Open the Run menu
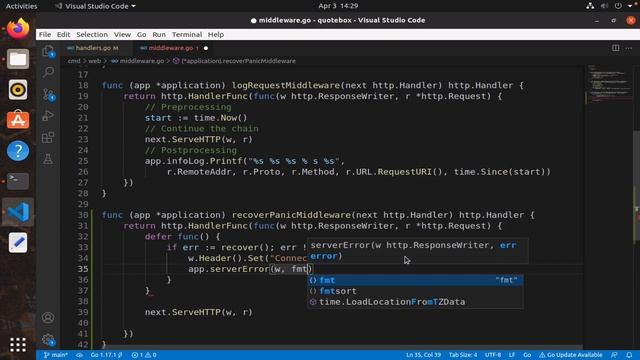The height and width of the screenshot is (360, 640). 159,35
